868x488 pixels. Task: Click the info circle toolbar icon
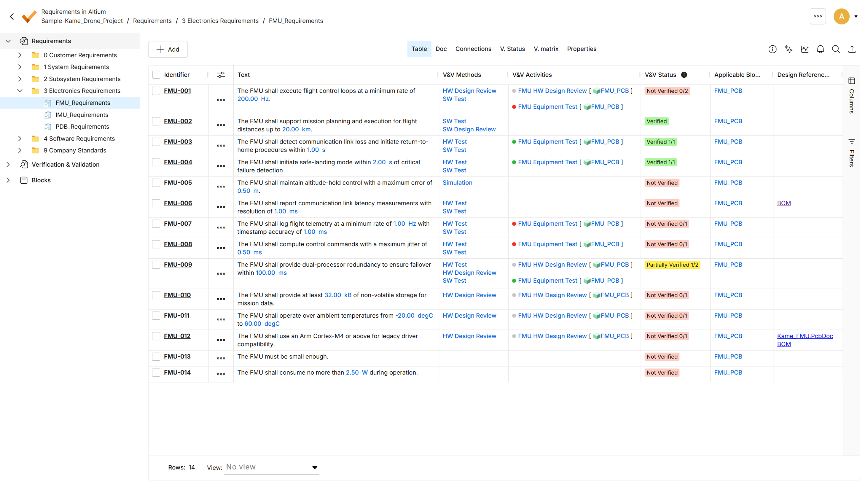tap(772, 49)
